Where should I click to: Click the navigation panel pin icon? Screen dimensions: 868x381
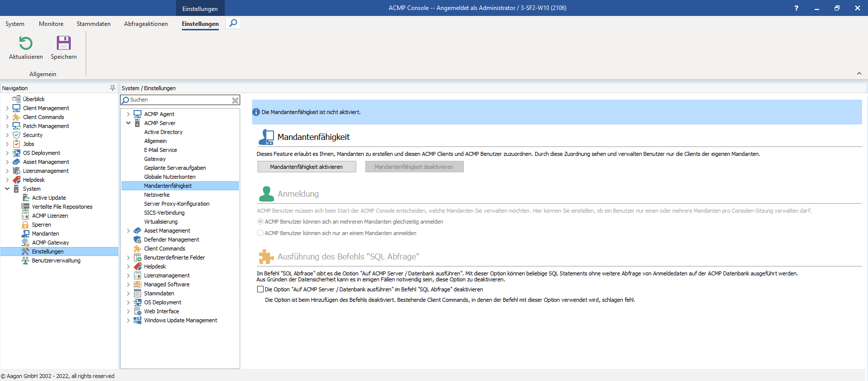click(x=113, y=88)
